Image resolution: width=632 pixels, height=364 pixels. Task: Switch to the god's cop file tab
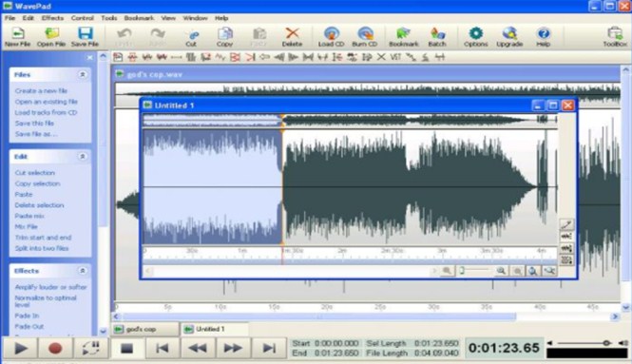coord(144,330)
